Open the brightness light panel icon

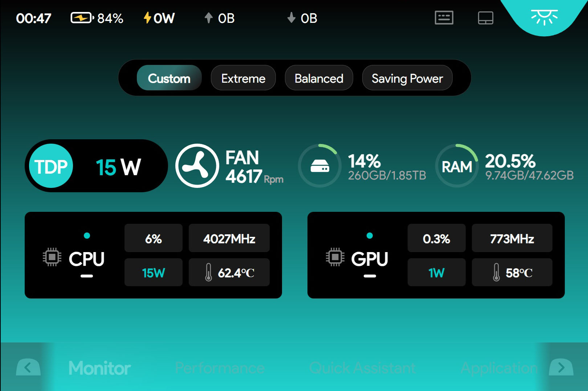544,17
